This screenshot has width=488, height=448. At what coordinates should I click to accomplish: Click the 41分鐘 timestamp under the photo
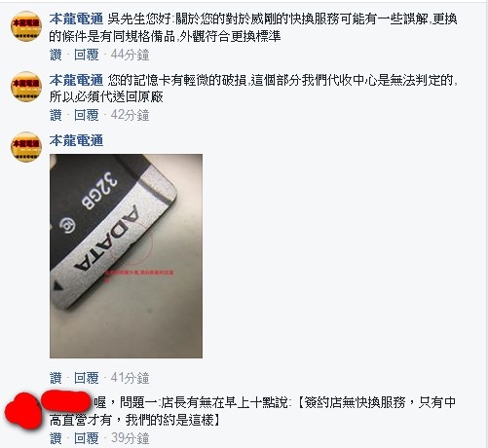(130, 378)
